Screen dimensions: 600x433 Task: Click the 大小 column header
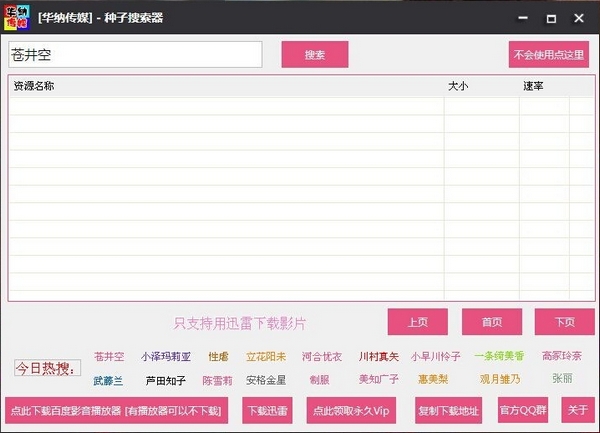coord(457,86)
